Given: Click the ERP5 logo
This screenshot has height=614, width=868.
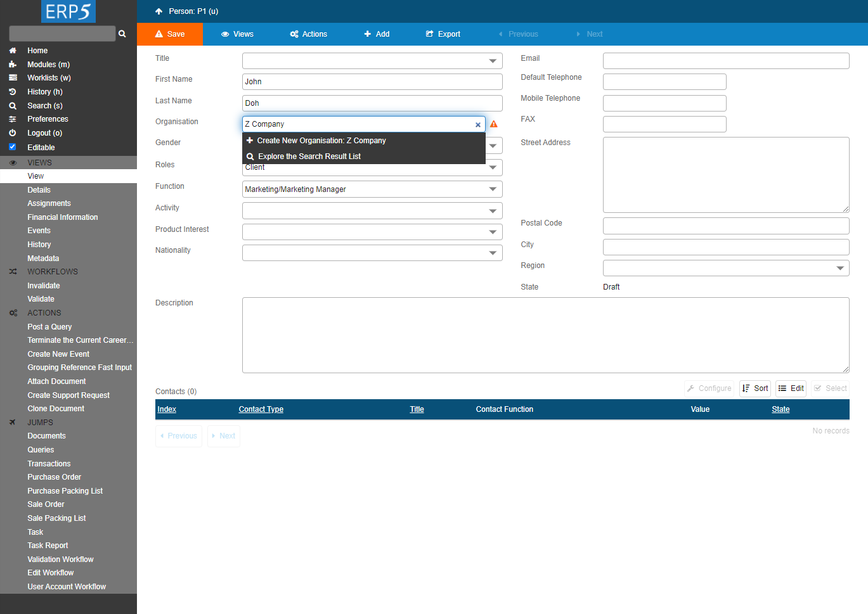Looking at the screenshot, I should [x=68, y=11].
